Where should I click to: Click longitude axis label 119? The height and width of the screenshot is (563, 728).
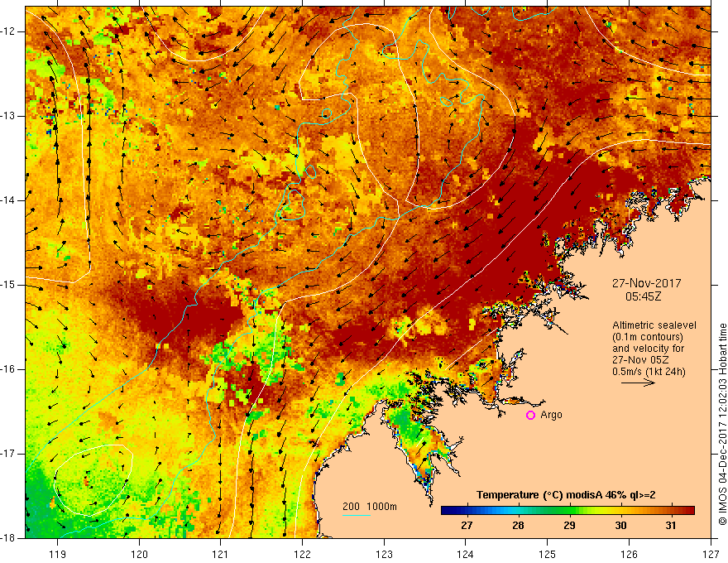click(58, 554)
